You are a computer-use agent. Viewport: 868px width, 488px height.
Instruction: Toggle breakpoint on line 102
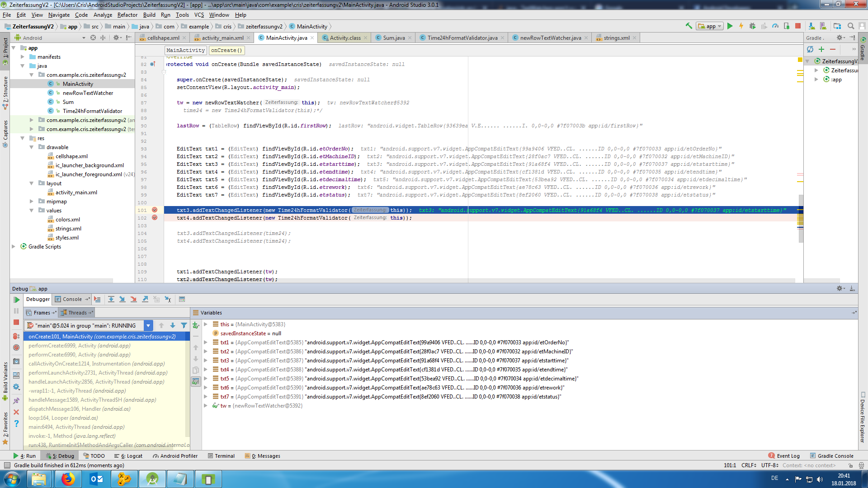[x=155, y=218]
